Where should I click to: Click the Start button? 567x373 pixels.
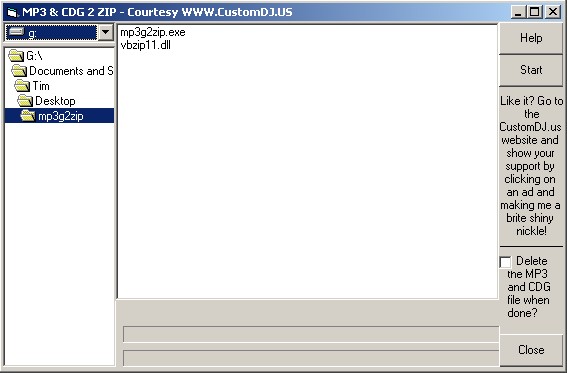point(531,70)
